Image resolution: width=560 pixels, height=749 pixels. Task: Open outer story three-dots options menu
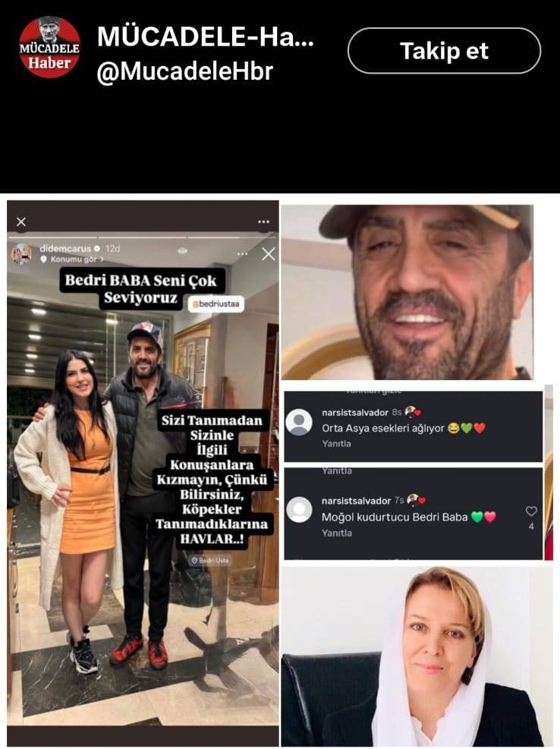tap(264, 222)
